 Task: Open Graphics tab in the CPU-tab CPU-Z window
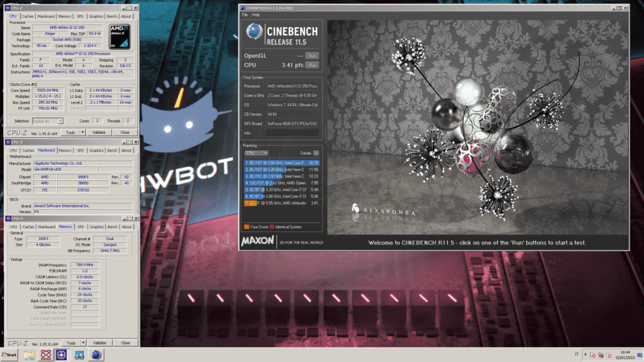point(96,16)
